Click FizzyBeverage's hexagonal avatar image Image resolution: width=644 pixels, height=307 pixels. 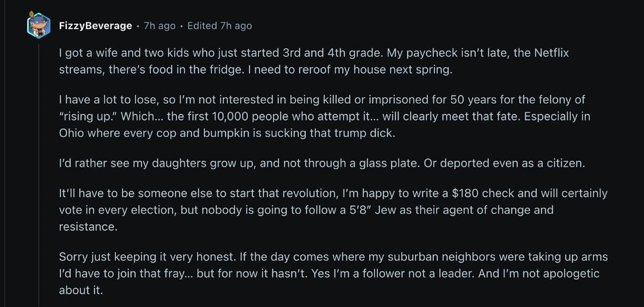pos(39,26)
